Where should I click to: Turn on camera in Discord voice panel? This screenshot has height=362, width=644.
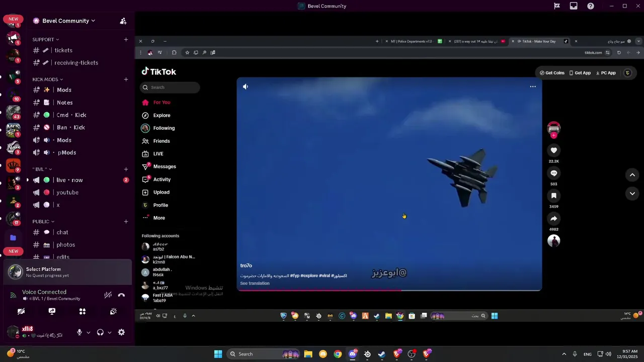[21, 311]
